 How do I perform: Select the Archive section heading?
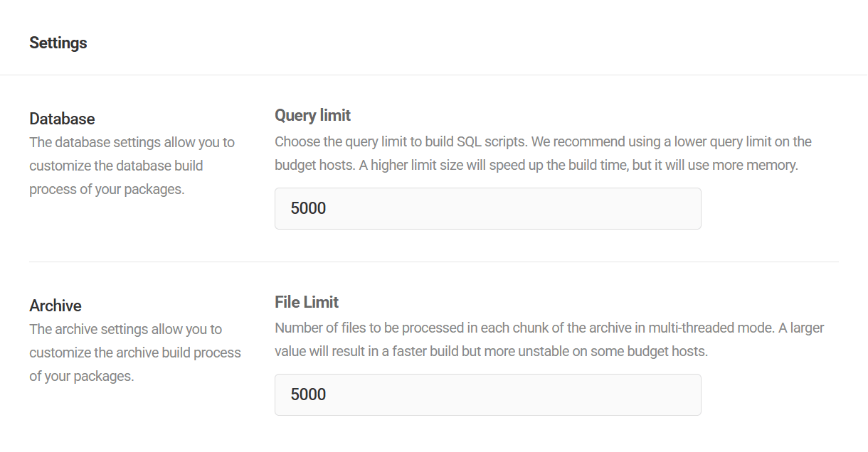[55, 306]
